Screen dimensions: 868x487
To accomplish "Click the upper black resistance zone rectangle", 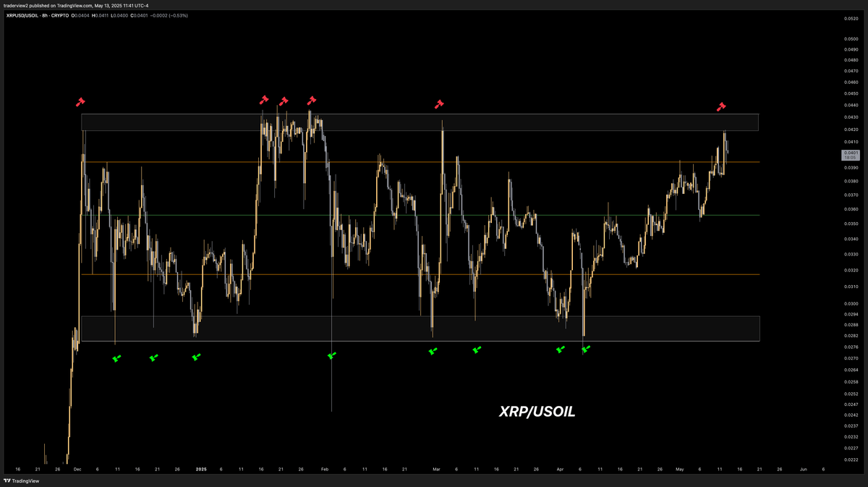I will (x=506, y=122).
